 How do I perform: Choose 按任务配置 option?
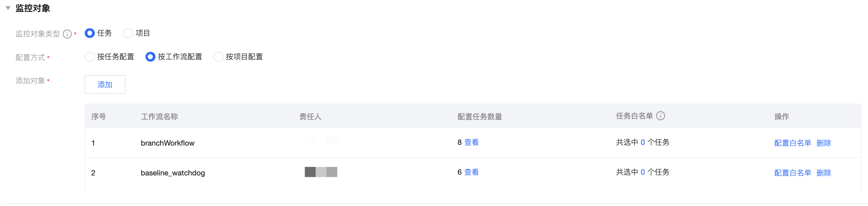click(90, 57)
